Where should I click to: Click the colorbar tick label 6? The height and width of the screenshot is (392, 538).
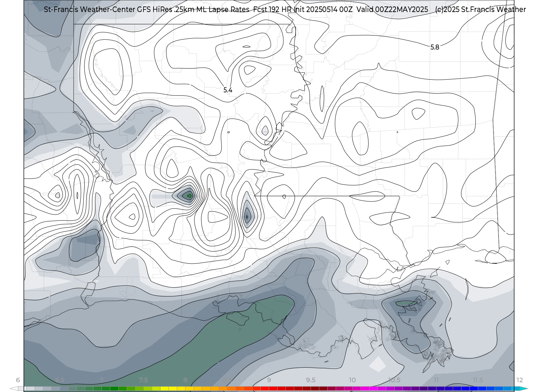pos(18,380)
